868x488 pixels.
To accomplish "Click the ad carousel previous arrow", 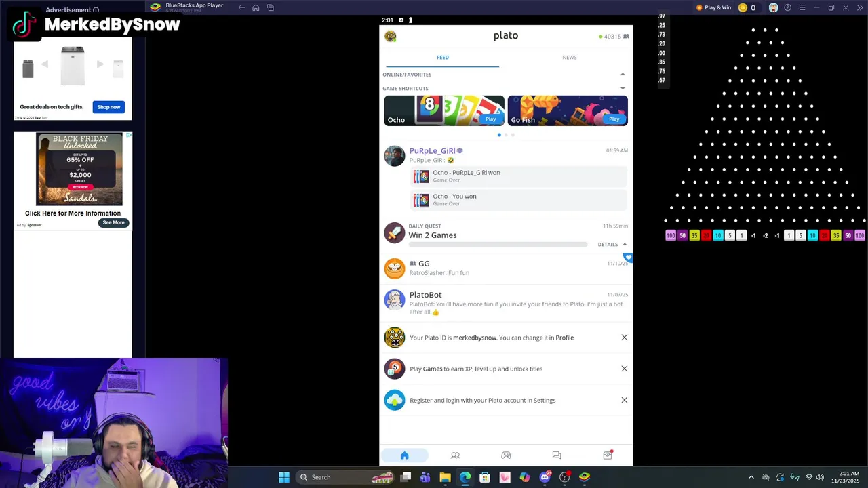I will [45, 64].
